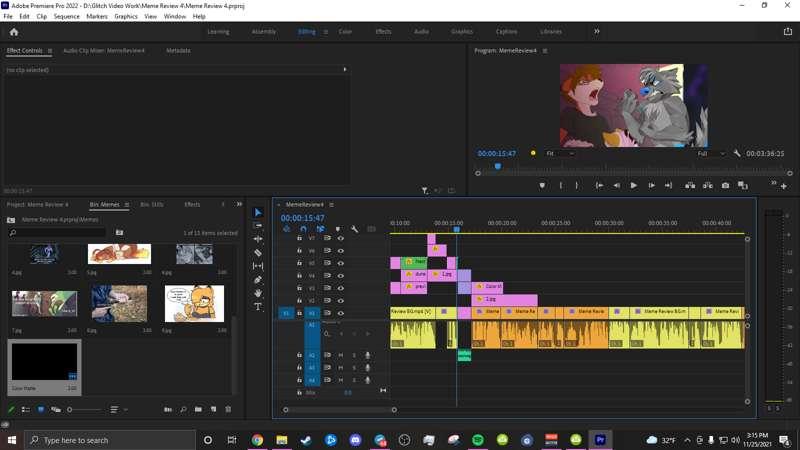Image resolution: width=800 pixels, height=450 pixels.
Task: Switch bin to List View
Action: coord(26,409)
